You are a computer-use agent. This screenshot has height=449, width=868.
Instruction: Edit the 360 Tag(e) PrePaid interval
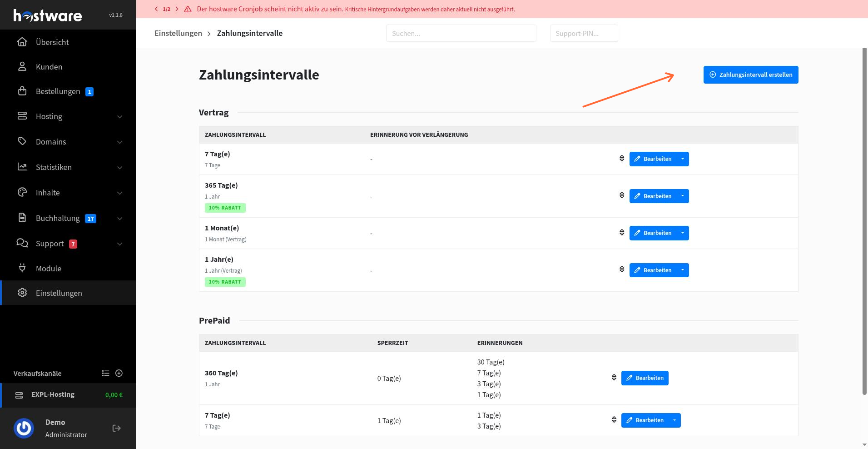click(x=645, y=378)
